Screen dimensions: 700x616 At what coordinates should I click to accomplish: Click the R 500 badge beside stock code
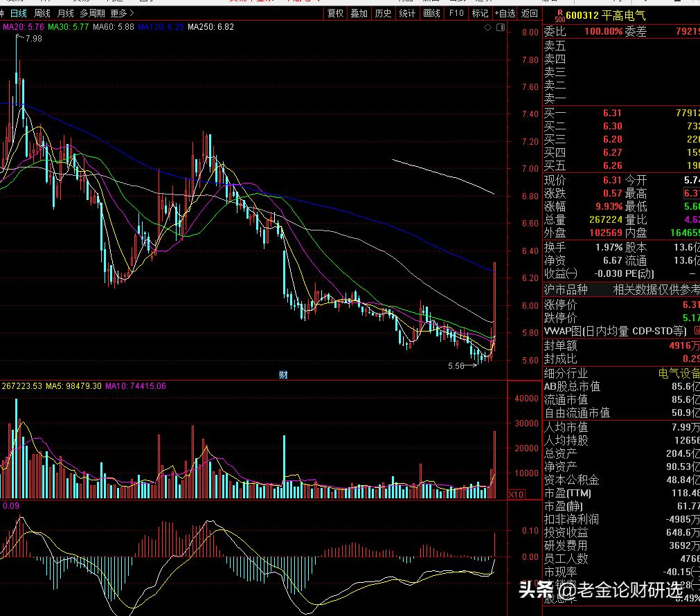(x=560, y=17)
